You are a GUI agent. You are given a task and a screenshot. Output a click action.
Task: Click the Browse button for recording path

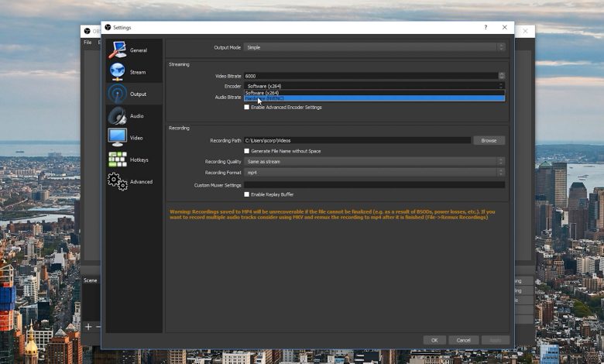click(489, 140)
